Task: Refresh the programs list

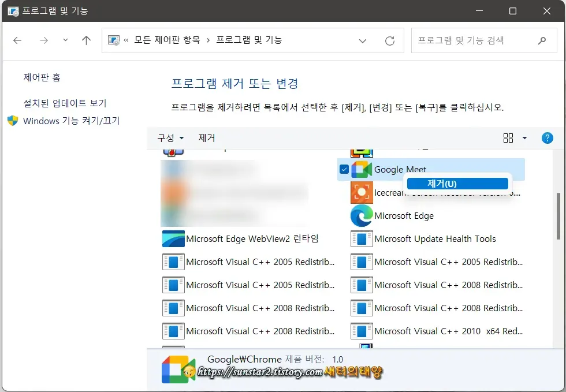Action: coord(390,41)
